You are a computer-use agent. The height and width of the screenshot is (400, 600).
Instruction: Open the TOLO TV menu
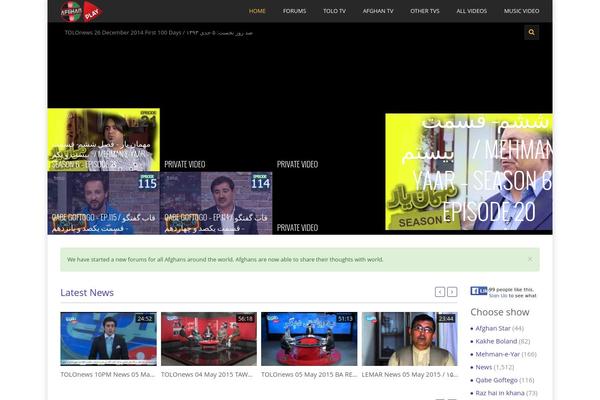click(x=334, y=11)
